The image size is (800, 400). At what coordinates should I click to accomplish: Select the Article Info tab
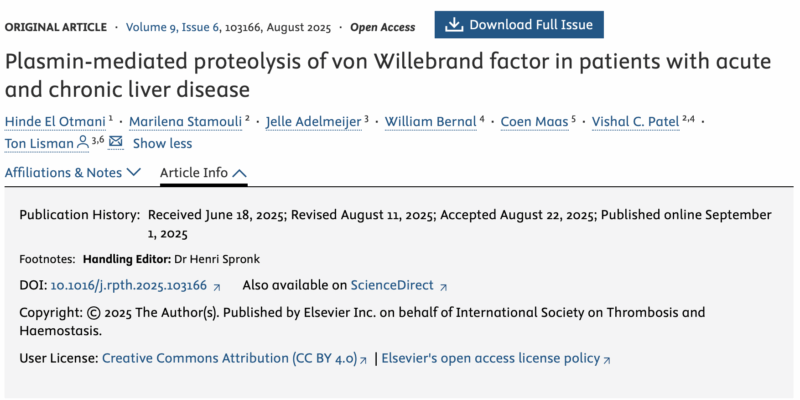[194, 172]
